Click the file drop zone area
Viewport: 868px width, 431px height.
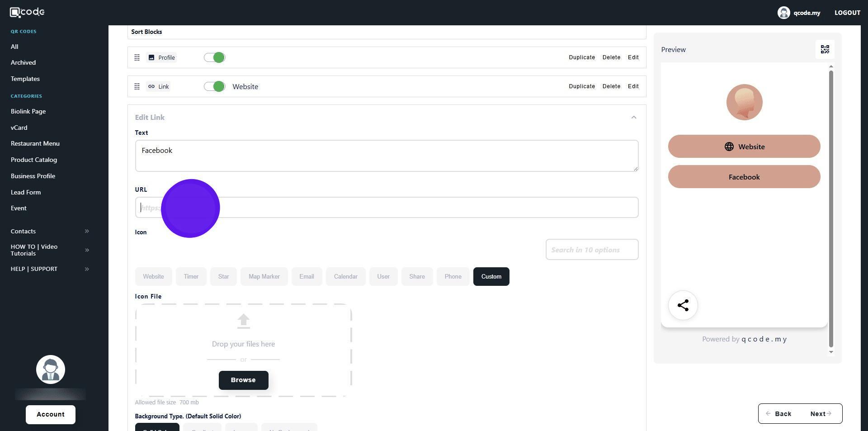pos(243,350)
